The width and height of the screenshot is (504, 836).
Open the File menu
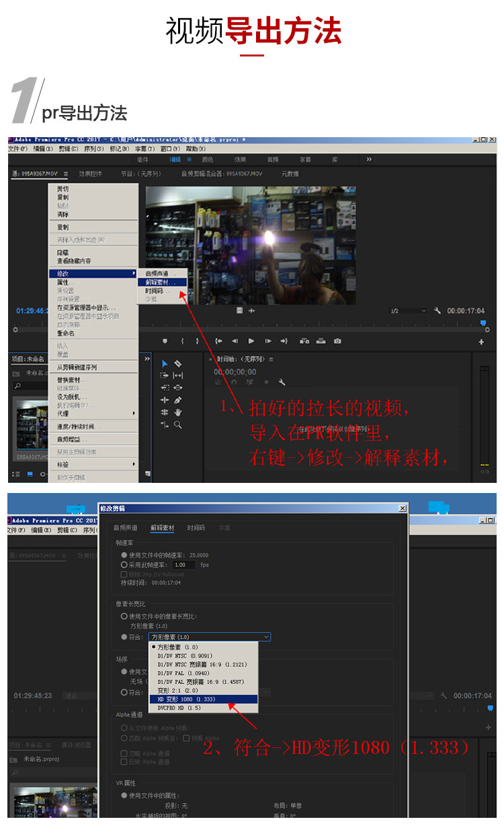click(x=17, y=149)
